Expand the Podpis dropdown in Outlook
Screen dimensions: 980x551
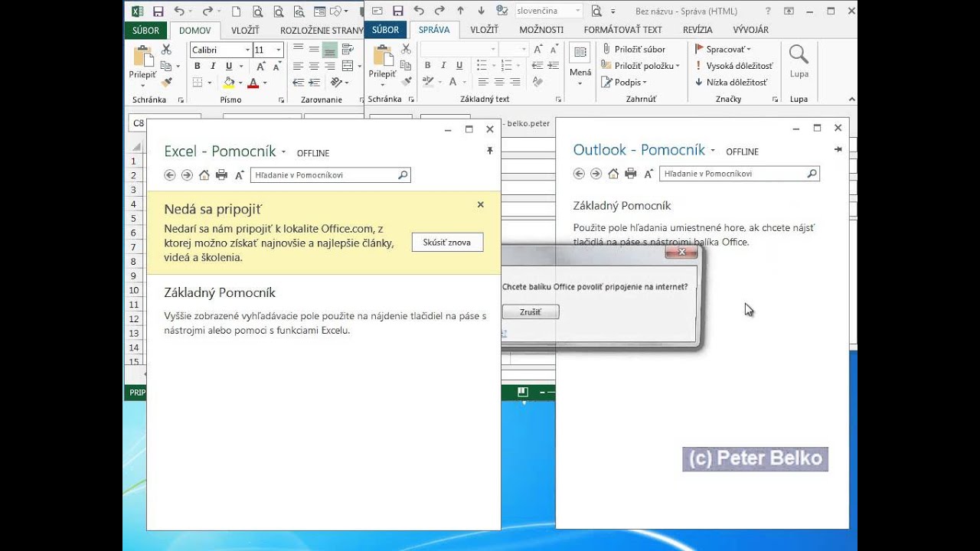[x=645, y=83]
